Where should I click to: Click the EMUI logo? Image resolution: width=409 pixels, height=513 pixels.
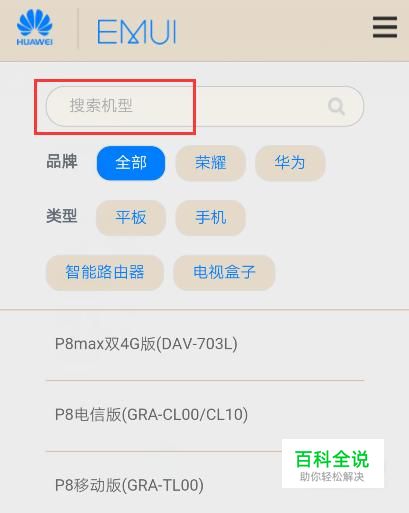coord(136,32)
